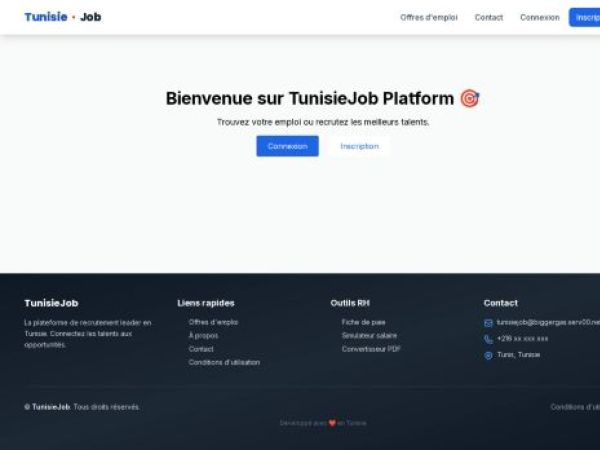
Task: Click the blue Connexion button in hero
Action: pos(287,146)
